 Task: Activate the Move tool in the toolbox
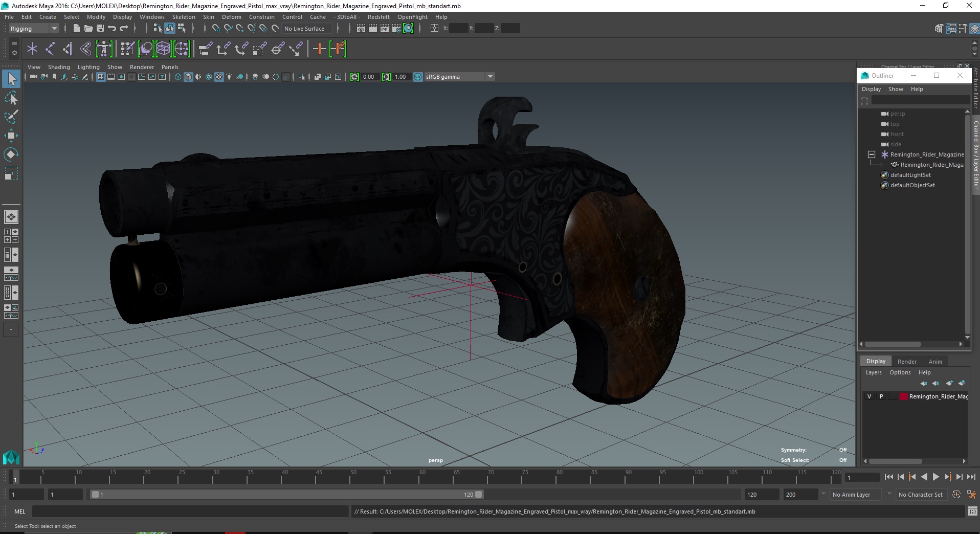point(11,136)
